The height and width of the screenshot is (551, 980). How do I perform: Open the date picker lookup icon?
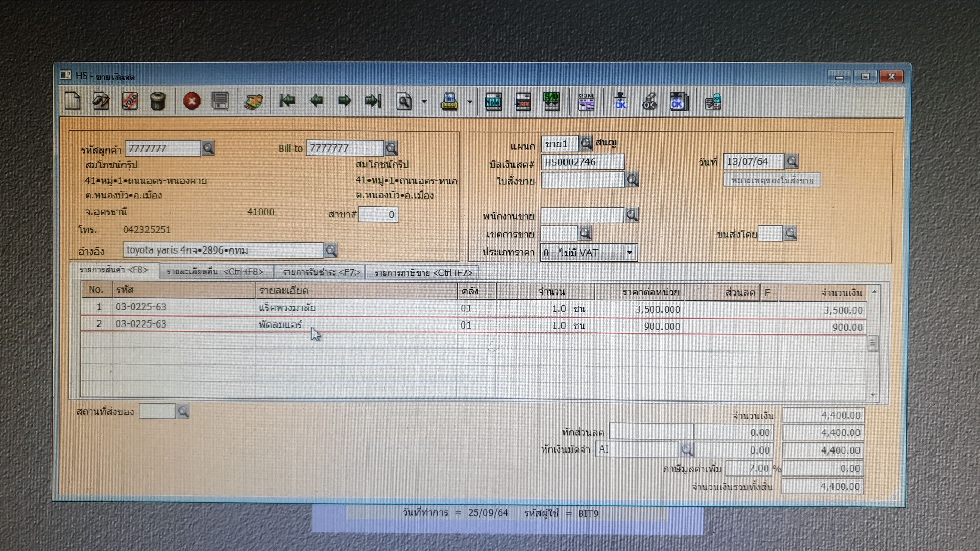(x=792, y=162)
